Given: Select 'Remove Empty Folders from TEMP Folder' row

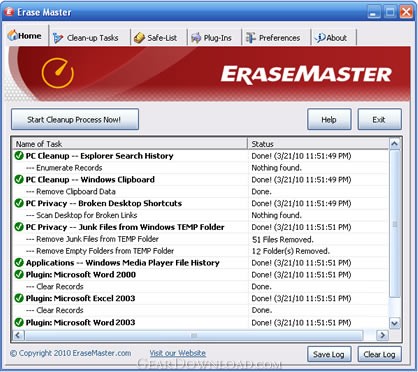Looking at the screenshot, I should [200, 251].
